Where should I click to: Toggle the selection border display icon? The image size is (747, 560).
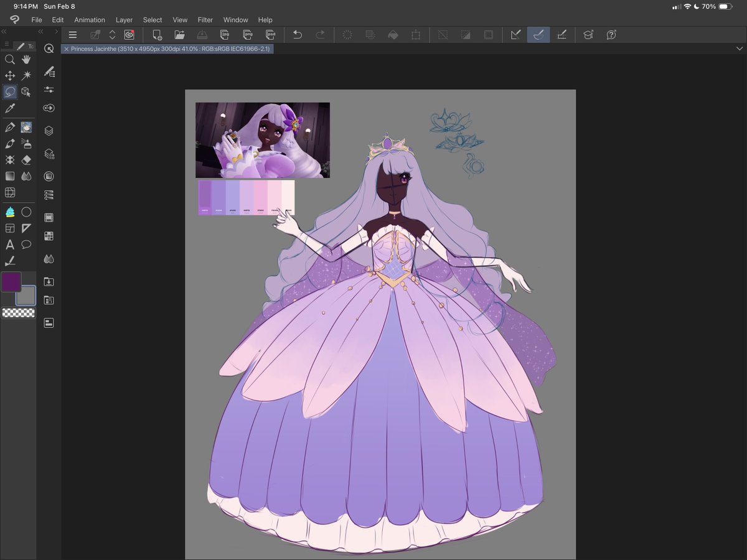pyautogui.click(x=489, y=35)
